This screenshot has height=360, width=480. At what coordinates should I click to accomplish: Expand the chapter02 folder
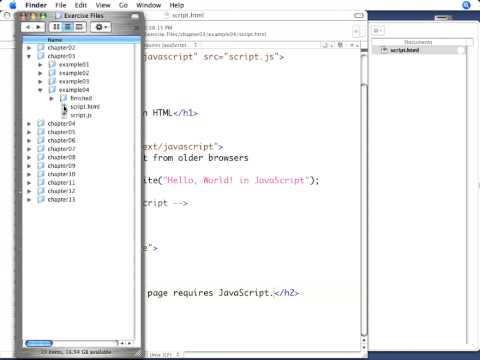pos(29,48)
